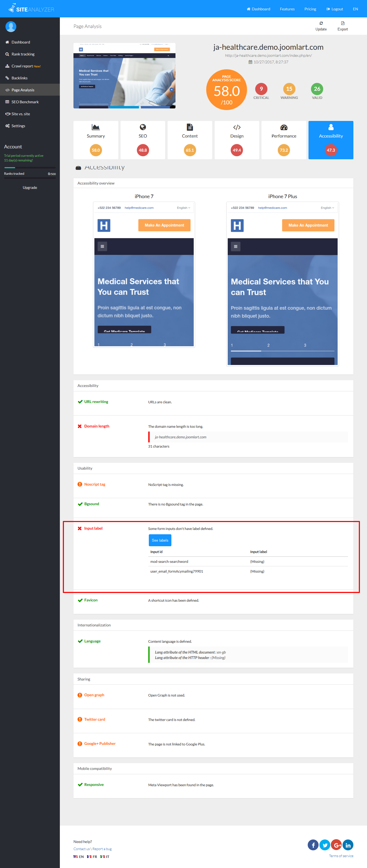Click Dashboard in top navigation

coord(258,9)
